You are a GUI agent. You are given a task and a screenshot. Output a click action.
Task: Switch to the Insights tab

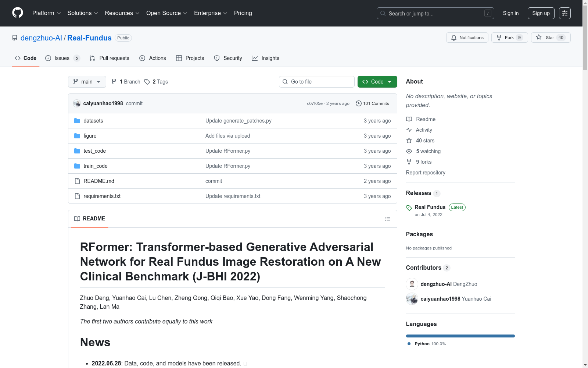(x=265, y=58)
